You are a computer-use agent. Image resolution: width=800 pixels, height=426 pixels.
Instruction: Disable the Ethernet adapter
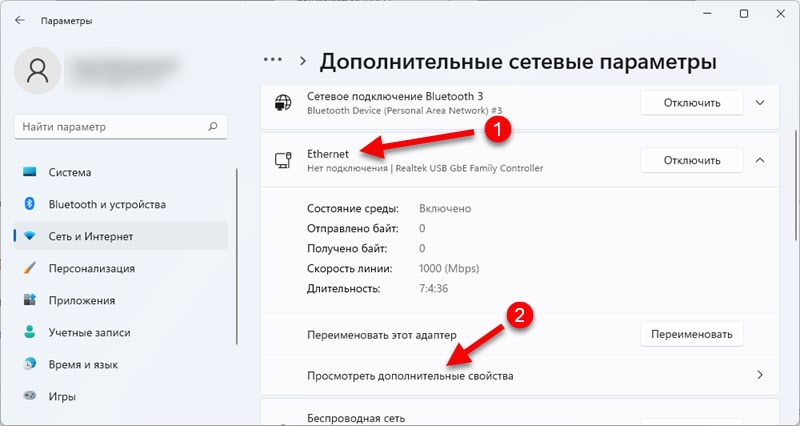(691, 160)
